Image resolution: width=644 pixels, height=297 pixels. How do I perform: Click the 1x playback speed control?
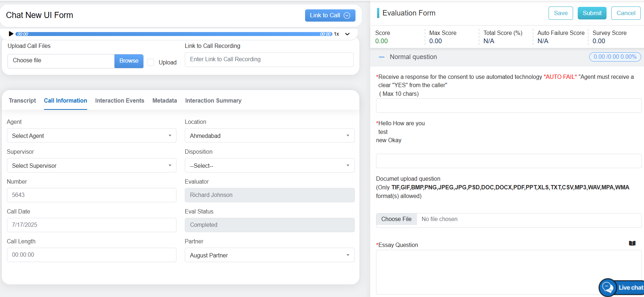coord(336,34)
